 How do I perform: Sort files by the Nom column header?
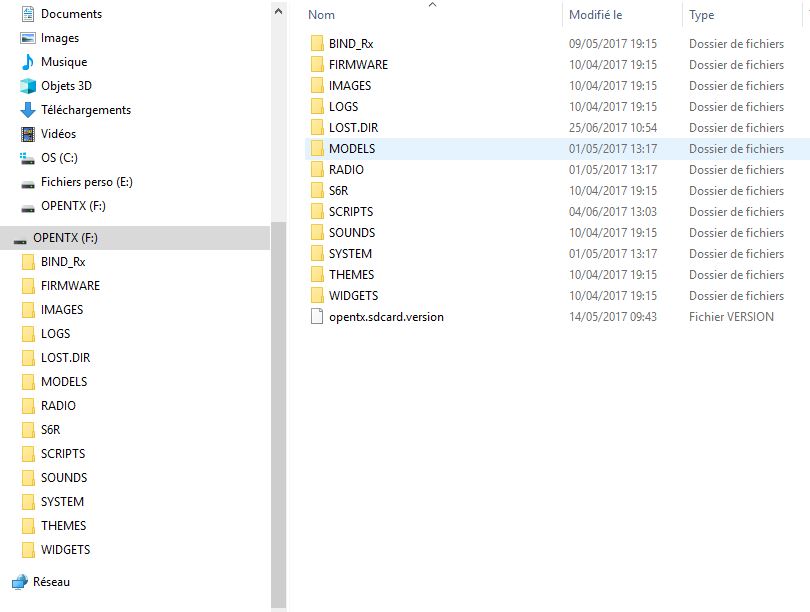[321, 15]
